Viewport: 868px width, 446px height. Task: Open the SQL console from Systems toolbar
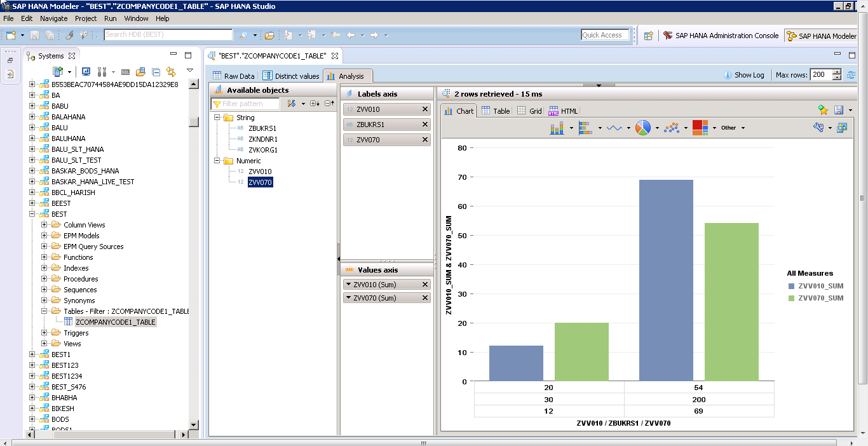coord(125,72)
